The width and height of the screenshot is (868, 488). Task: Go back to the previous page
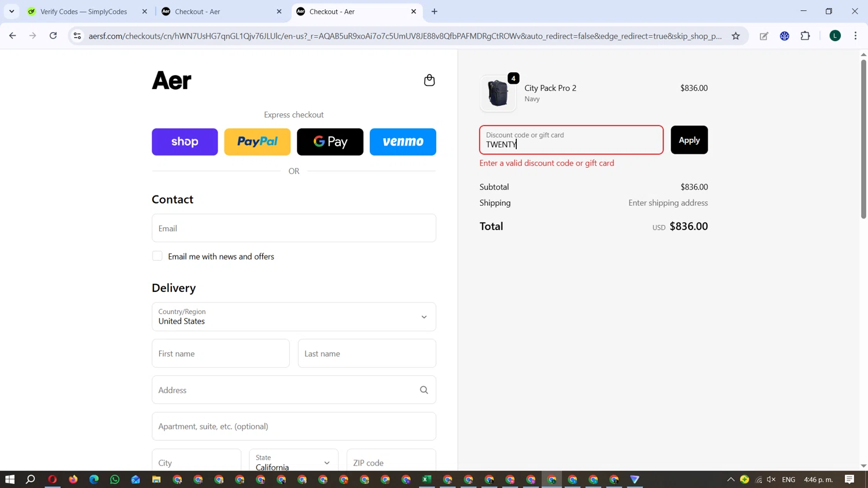[x=13, y=36]
